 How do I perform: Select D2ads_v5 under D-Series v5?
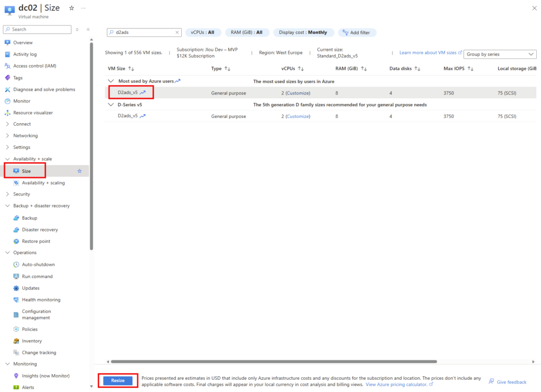click(x=128, y=116)
